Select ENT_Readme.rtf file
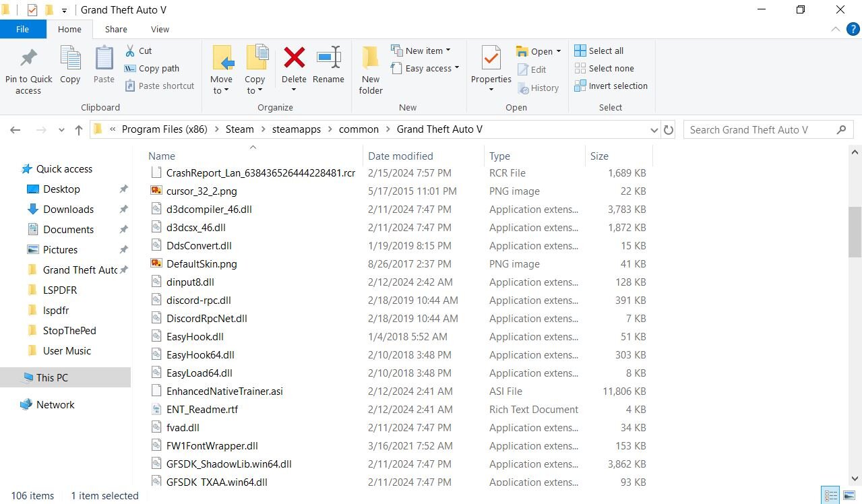Image resolution: width=862 pixels, height=504 pixels. tap(202, 409)
